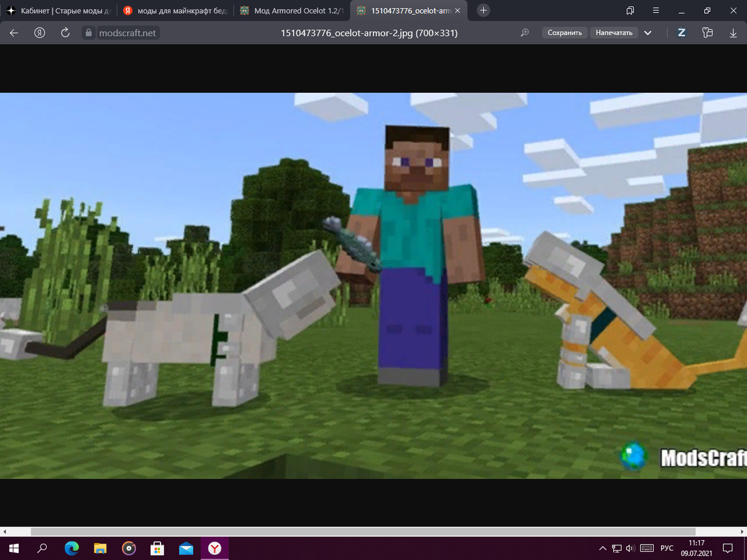The width and height of the screenshot is (747, 560).
Task: Click the Напечатать button
Action: pos(614,33)
